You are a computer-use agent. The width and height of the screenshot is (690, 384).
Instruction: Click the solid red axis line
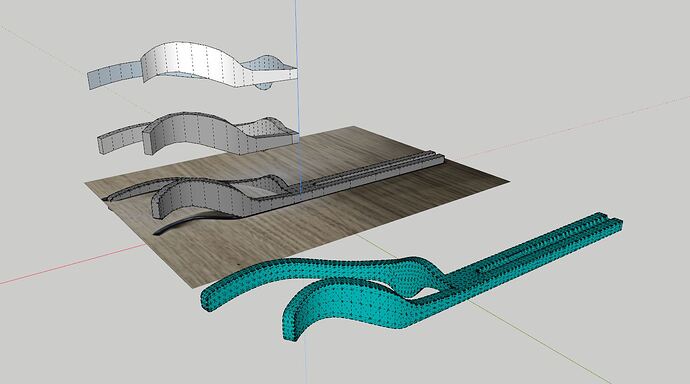tap(70, 265)
